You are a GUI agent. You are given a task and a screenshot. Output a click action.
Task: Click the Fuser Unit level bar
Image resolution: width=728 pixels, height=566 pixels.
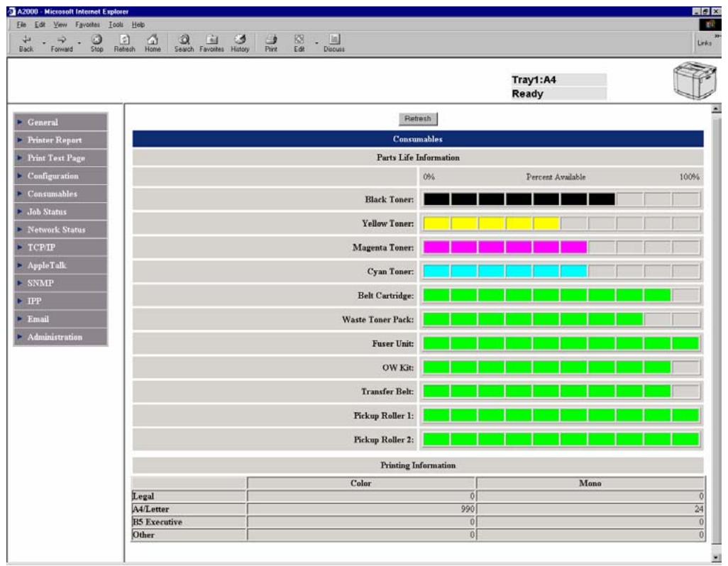[561, 343]
